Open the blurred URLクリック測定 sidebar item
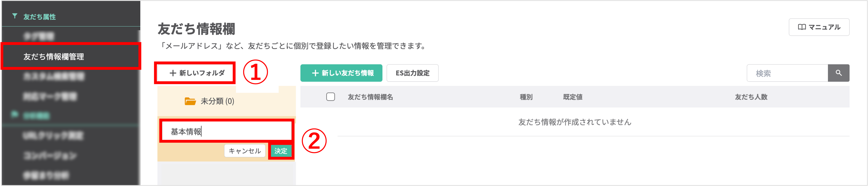The height and width of the screenshot is (186, 868). coord(53,136)
